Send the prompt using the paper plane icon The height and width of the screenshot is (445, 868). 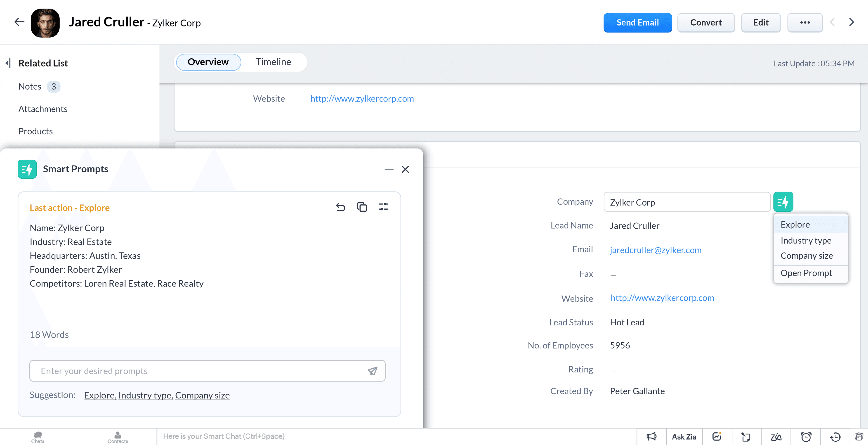pos(373,371)
